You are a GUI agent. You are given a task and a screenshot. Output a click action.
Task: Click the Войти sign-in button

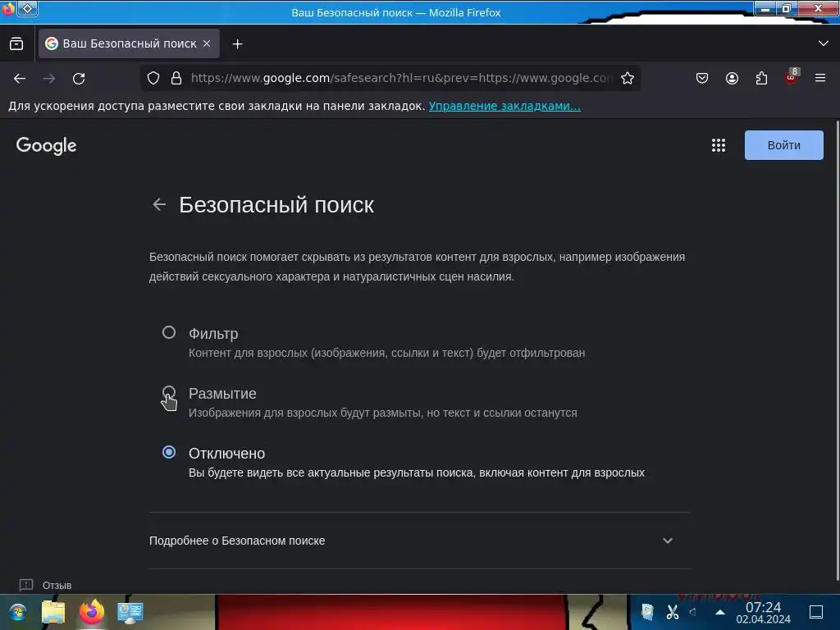[x=783, y=145]
